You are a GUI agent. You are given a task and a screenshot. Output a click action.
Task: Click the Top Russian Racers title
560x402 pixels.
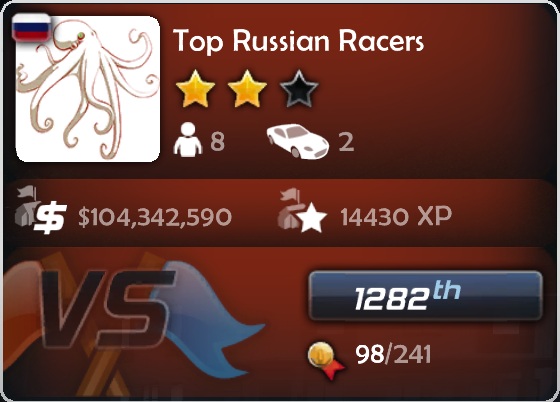pyautogui.click(x=299, y=41)
